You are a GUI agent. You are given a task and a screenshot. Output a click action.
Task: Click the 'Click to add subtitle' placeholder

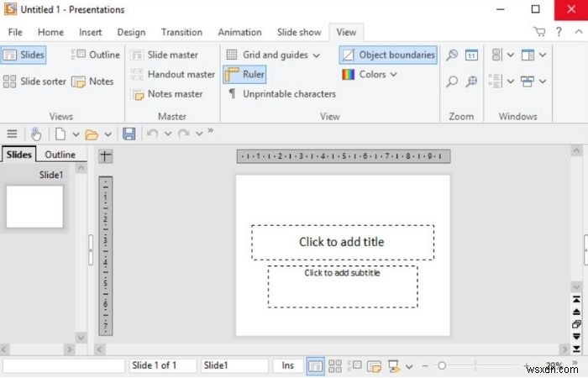(x=343, y=286)
